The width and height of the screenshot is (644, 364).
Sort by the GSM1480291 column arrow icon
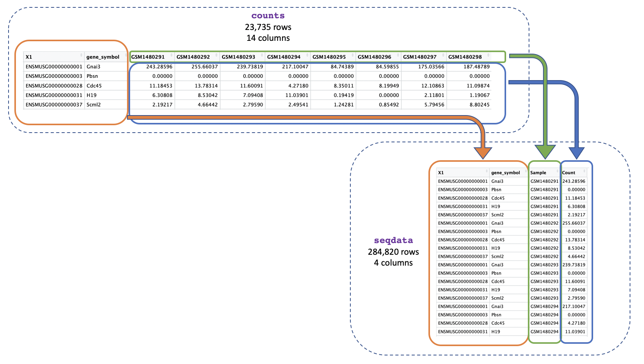(171, 55)
